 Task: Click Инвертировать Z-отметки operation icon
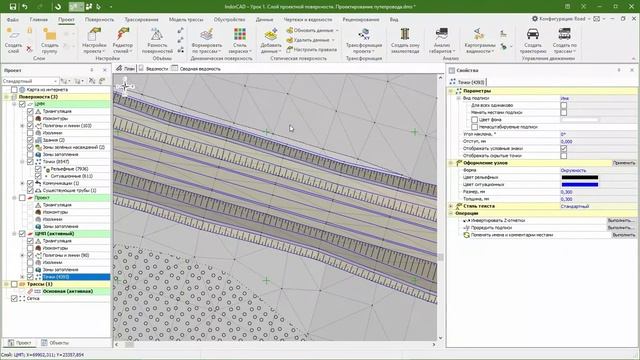coord(467,220)
